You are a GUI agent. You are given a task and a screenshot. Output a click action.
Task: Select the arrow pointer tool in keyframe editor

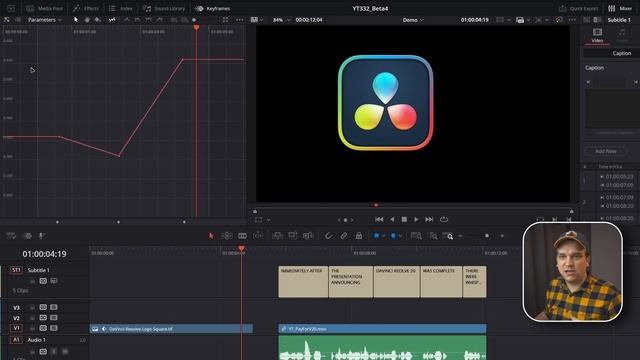pyautogui.click(x=76, y=20)
